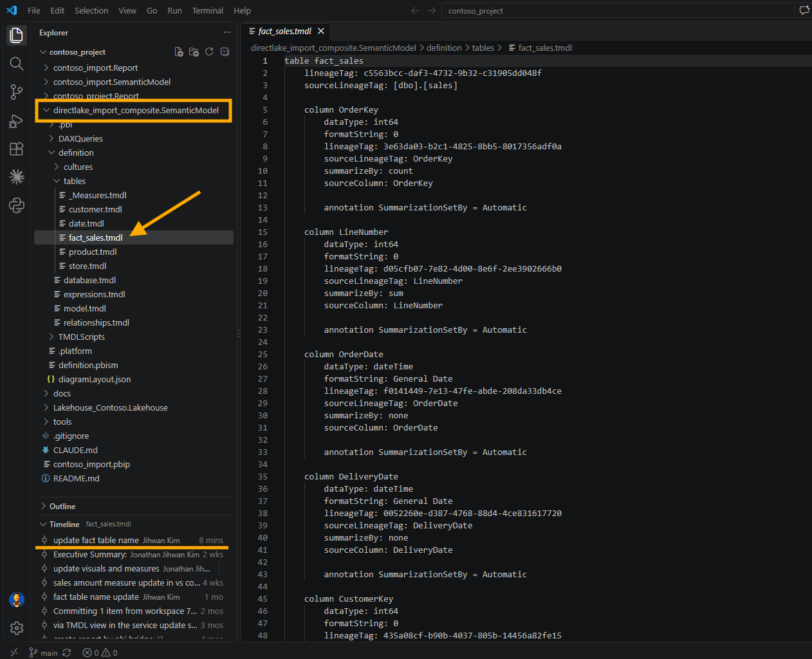812x659 pixels.
Task: Open the Manage gear menu
Action: tap(17, 627)
